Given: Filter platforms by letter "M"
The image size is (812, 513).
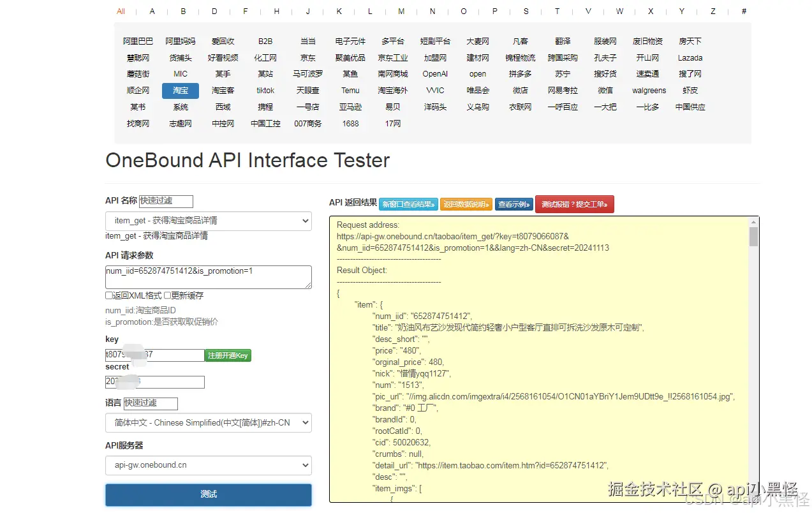Looking at the screenshot, I should coord(401,11).
